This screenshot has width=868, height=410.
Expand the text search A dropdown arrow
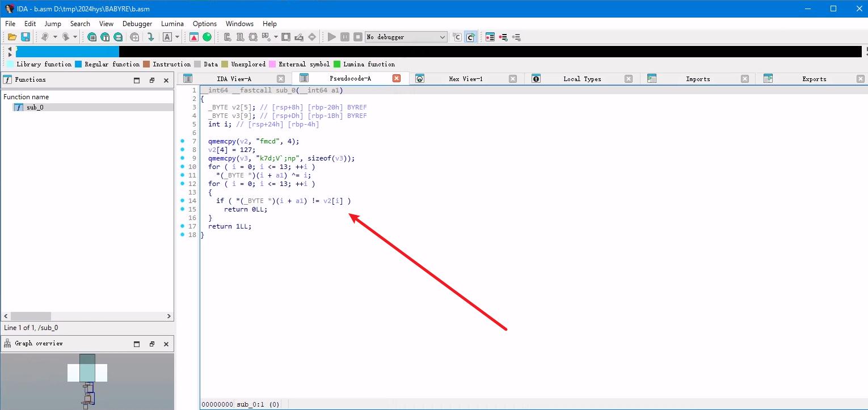click(177, 37)
